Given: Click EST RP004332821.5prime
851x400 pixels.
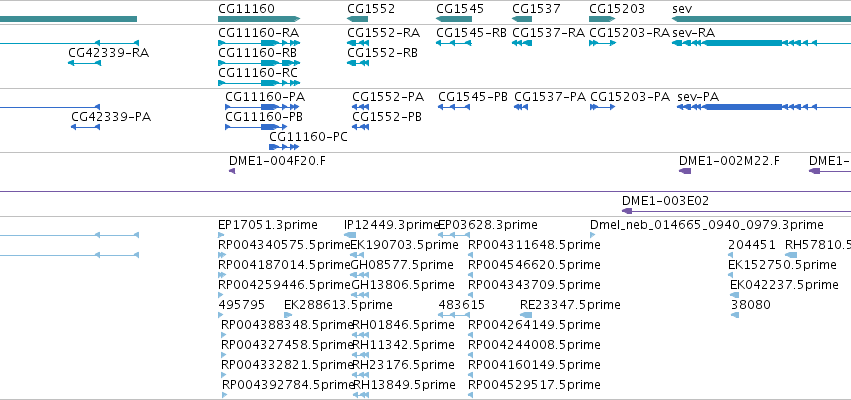Looking at the screenshot, I should click(x=224, y=376).
